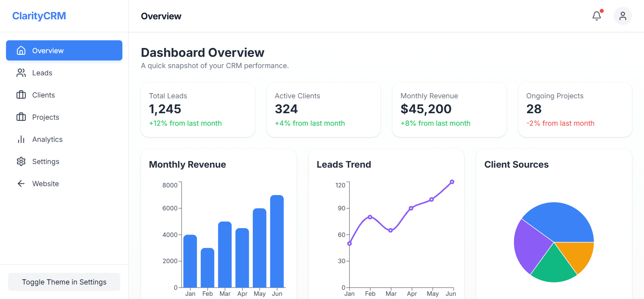Image resolution: width=644 pixels, height=299 pixels.
Task: Click the ClarityCRM logo link
Action: pyautogui.click(x=39, y=16)
